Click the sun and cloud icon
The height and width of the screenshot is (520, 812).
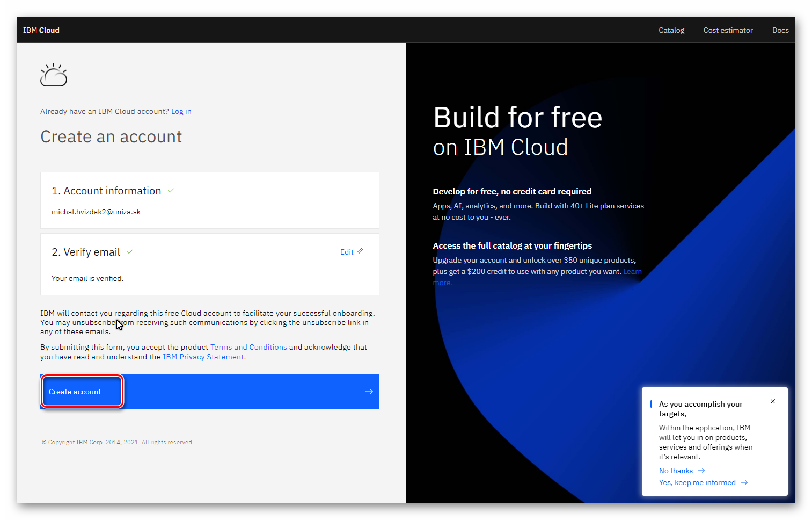54,75
